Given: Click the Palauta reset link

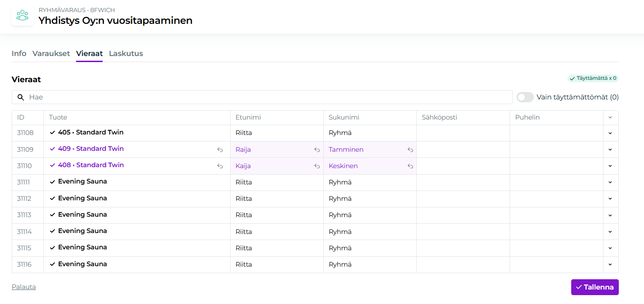Looking at the screenshot, I should pos(24,287).
